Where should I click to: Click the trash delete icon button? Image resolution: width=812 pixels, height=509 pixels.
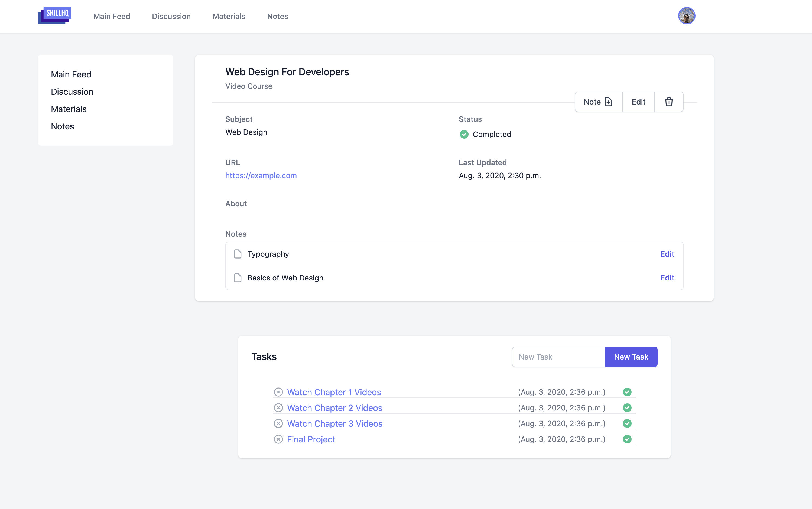668,102
